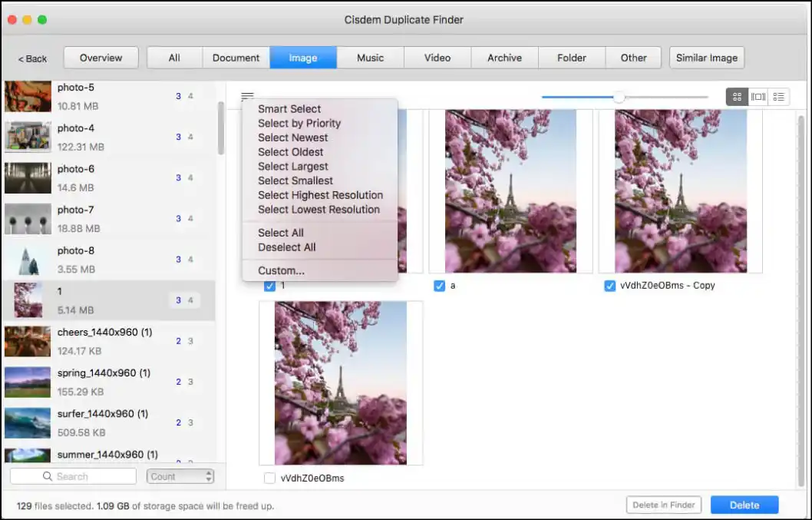Select the surfer_1440x960 thumbnail in sidebar
Viewport: 812px width, 520px height.
click(28, 422)
